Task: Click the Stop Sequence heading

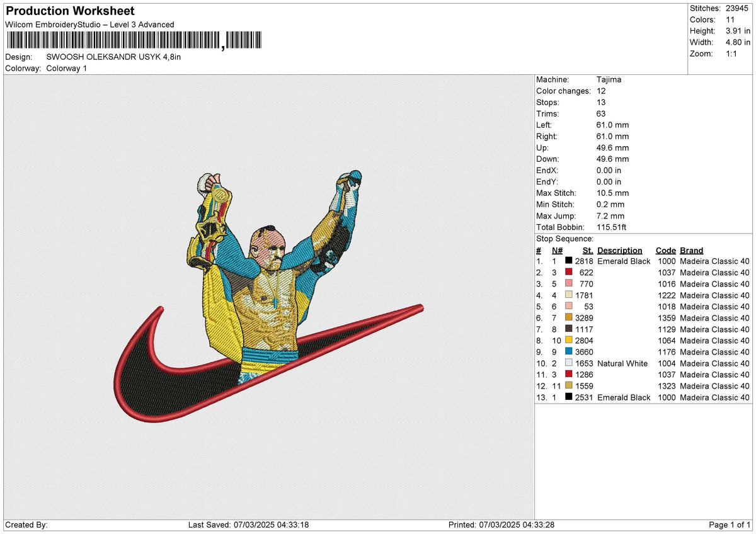Action: (565, 239)
